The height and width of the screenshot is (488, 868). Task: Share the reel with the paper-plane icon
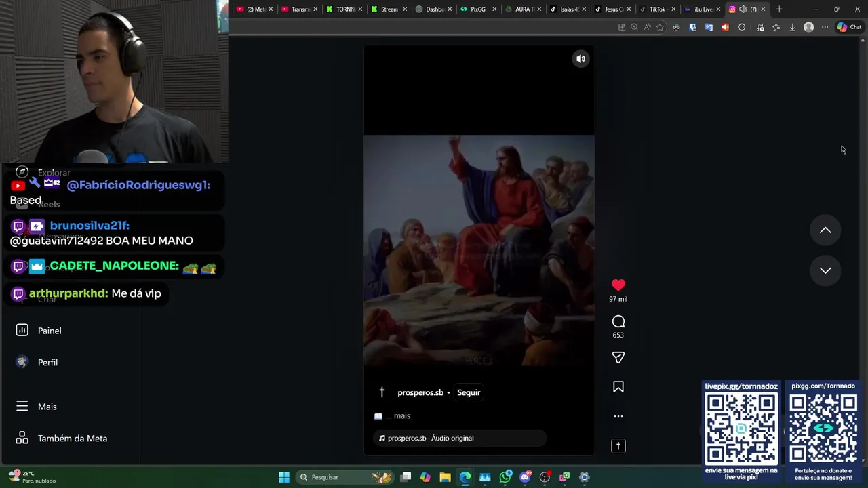point(618,357)
